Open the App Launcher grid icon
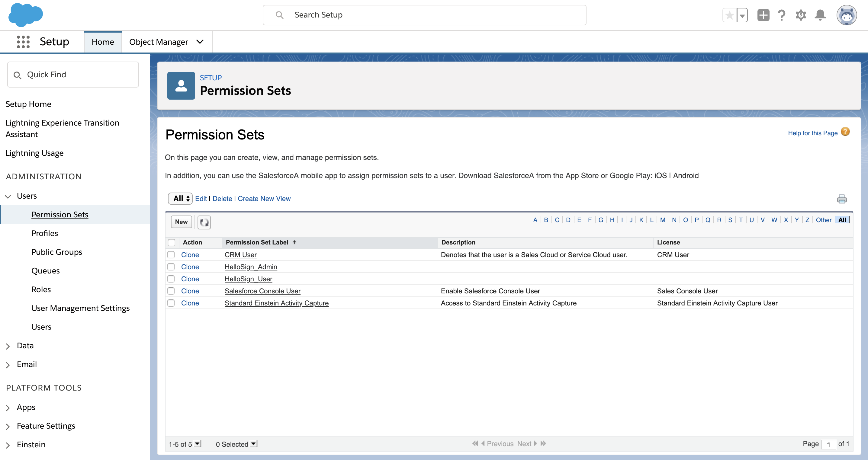 (x=23, y=42)
